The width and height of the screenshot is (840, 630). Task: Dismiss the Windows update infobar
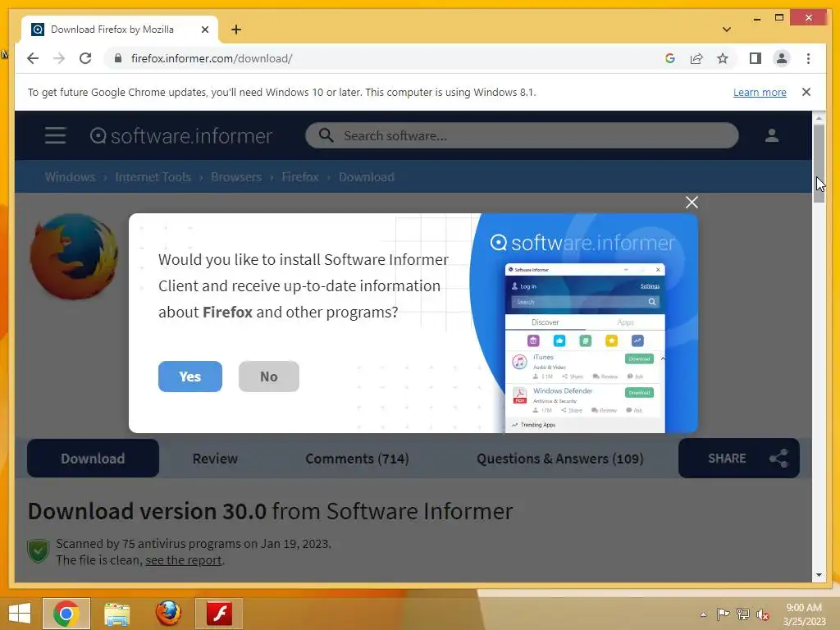[x=806, y=92]
